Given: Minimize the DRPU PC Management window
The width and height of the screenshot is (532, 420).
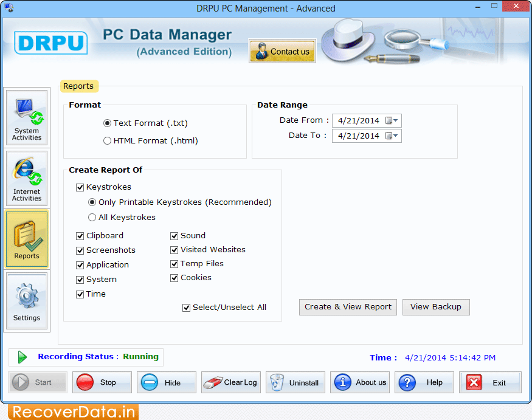Looking at the screenshot, I should 478,7.
